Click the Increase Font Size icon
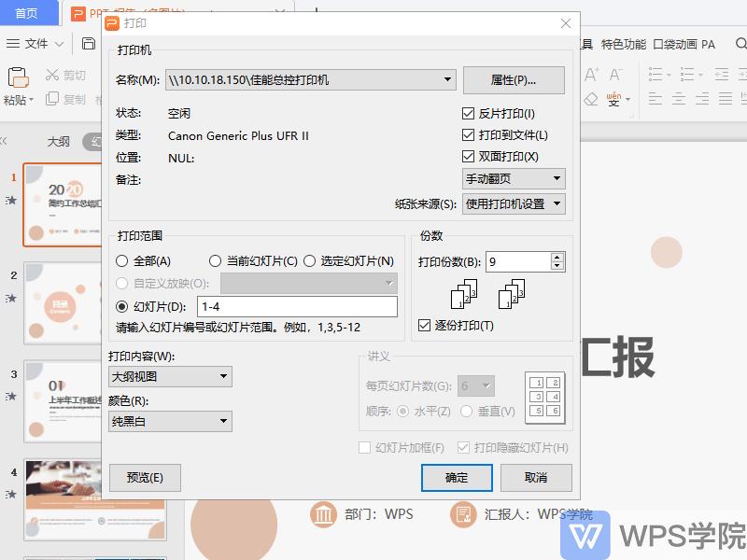 [x=593, y=72]
